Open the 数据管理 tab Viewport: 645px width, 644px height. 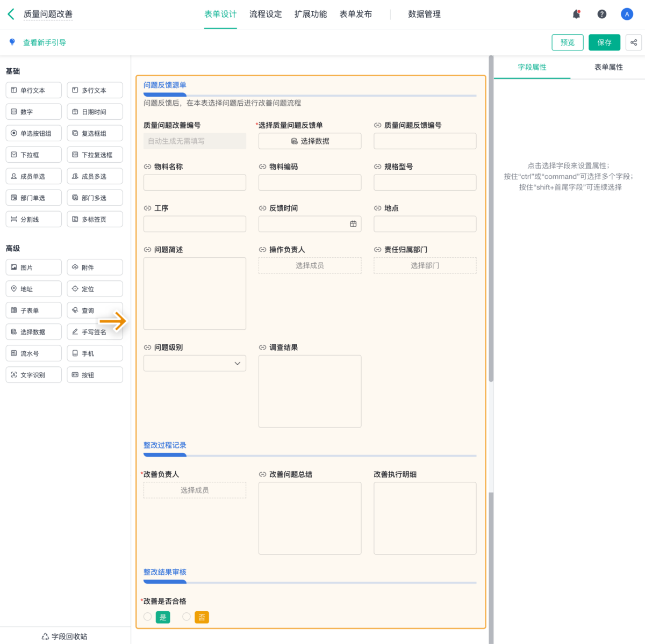point(425,14)
